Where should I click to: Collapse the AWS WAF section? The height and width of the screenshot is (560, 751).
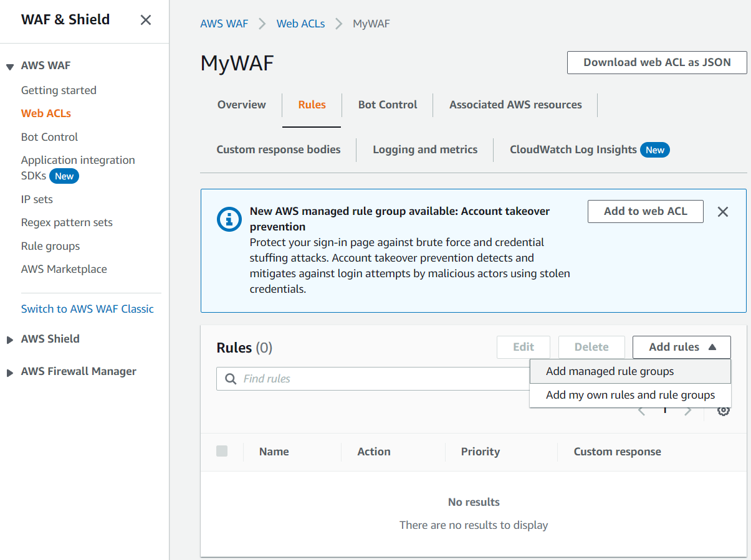tap(10, 66)
